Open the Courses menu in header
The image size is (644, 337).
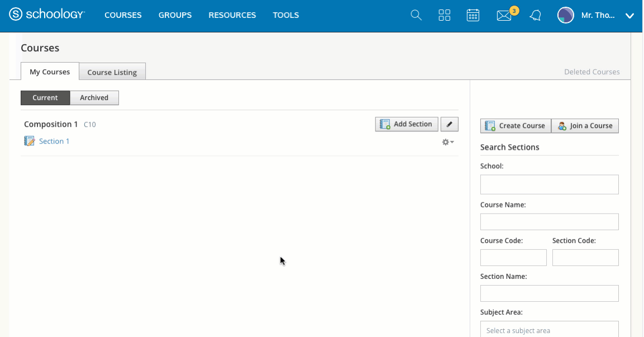[x=123, y=15]
